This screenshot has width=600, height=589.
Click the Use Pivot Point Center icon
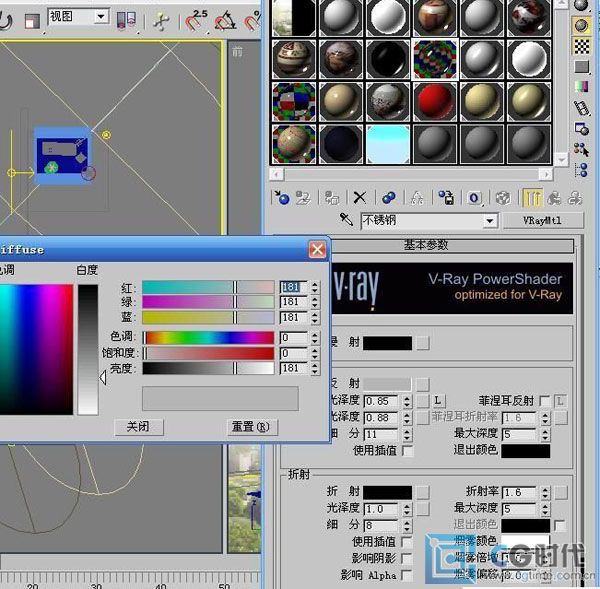click(127, 20)
